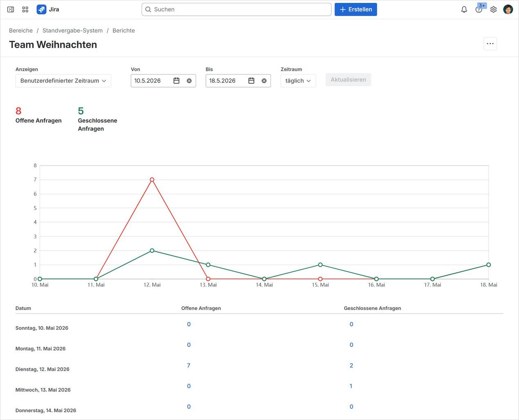Click the Offene Anfragen column header
Screen dimensions: 519x420
click(201, 308)
